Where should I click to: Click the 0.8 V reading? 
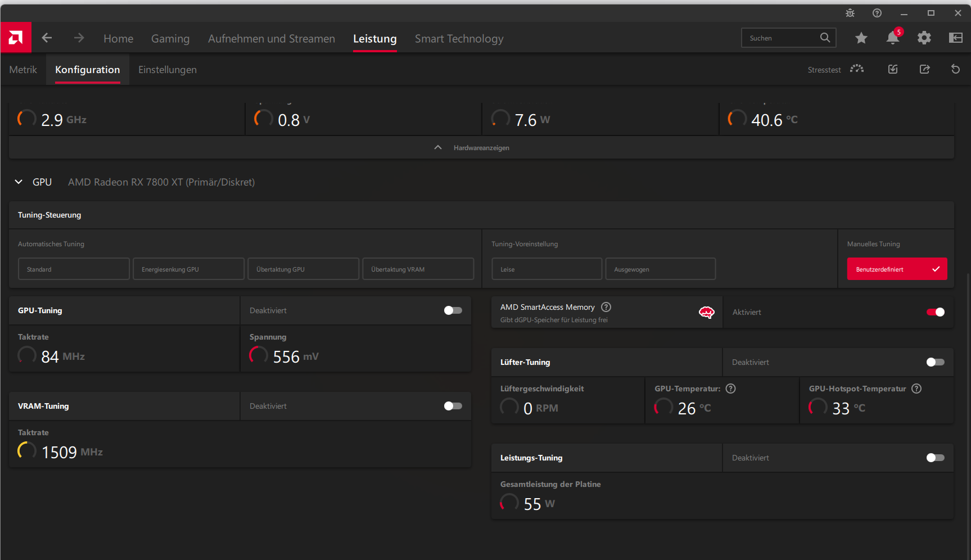coord(293,119)
